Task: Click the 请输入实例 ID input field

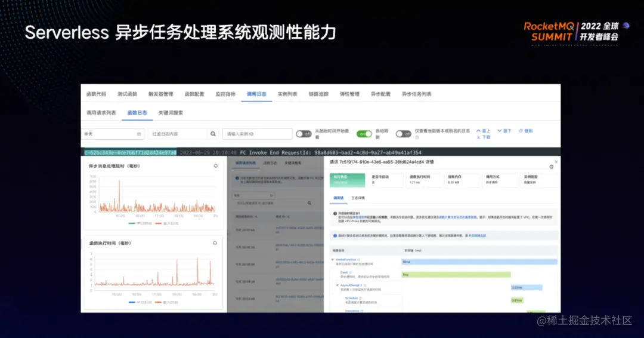Action: coord(257,134)
